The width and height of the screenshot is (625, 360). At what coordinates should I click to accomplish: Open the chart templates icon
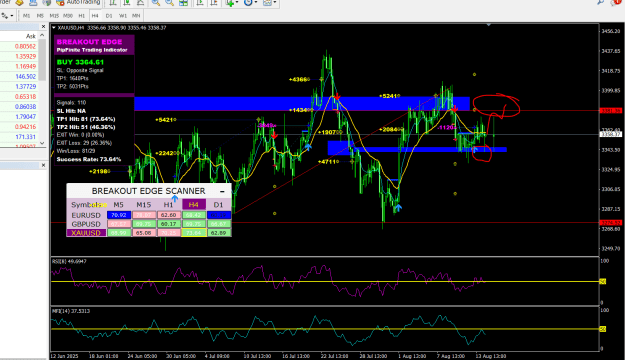pos(267,3)
